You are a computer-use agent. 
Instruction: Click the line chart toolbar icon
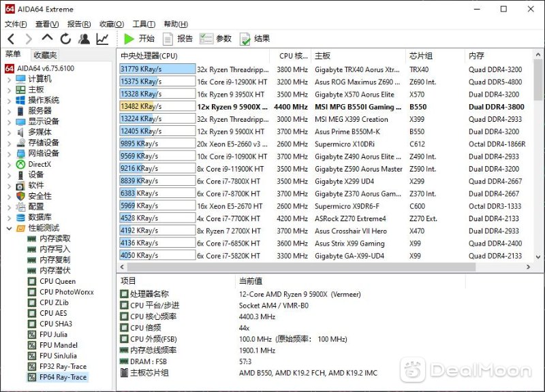pos(103,39)
